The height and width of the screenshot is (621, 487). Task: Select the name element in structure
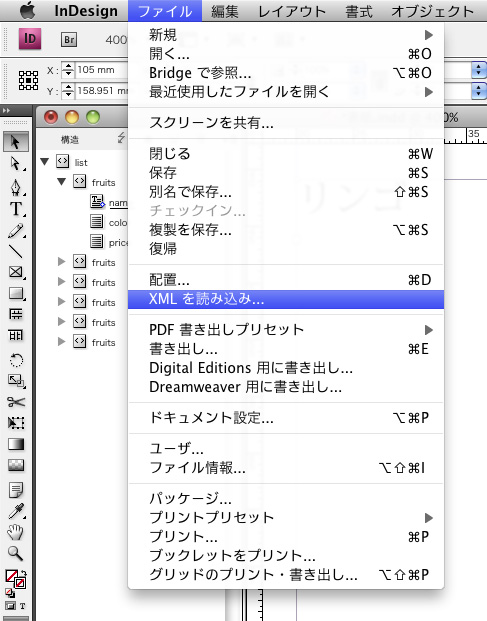coord(109,202)
